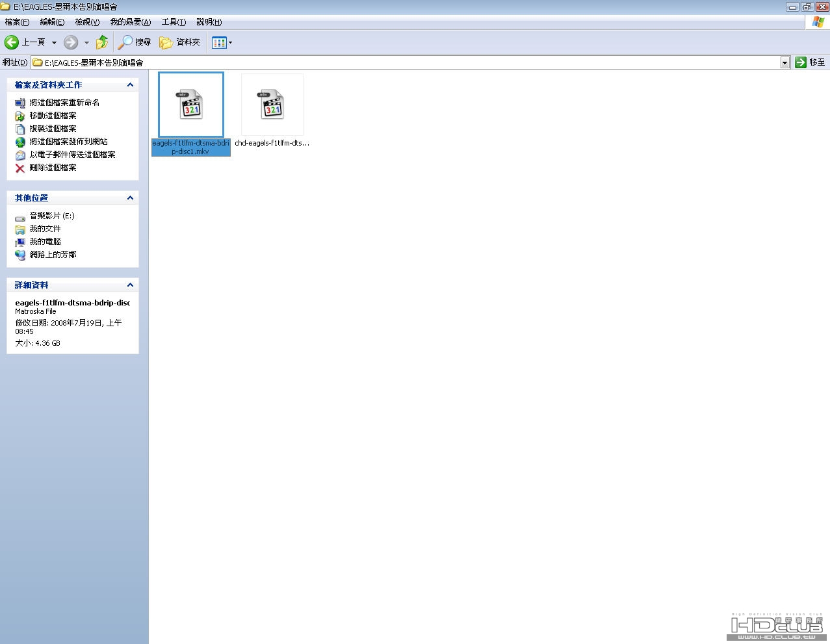Image resolution: width=830 pixels, height=644 pixels.
Task: Click the move file icon
Action: tap(20, 116)
